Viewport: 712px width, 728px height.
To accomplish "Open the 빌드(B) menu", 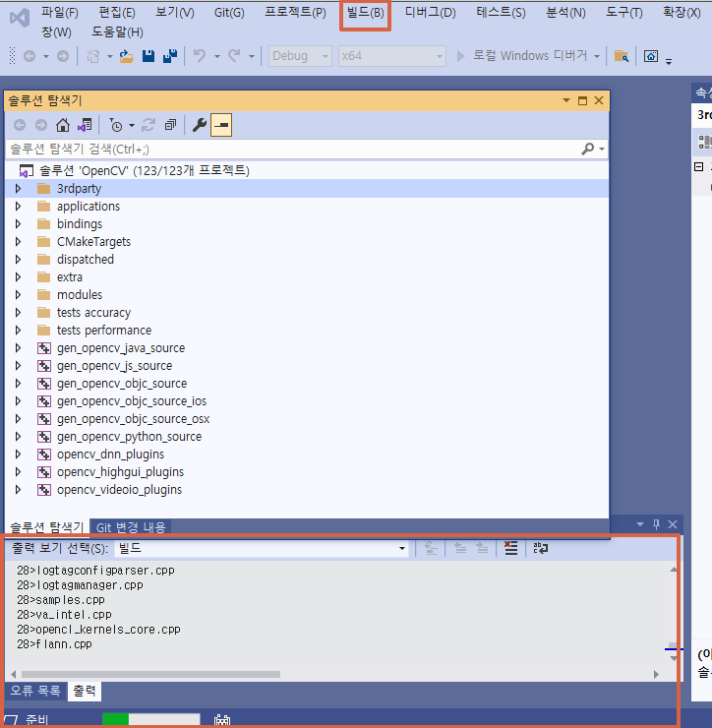I will pos(365,13).
